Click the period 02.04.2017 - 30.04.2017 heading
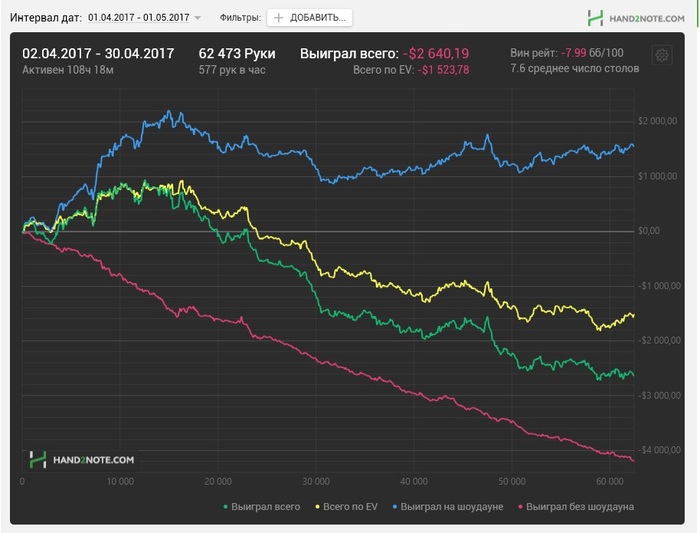Screen dimensions: 700x533 [x=98, y=54]
